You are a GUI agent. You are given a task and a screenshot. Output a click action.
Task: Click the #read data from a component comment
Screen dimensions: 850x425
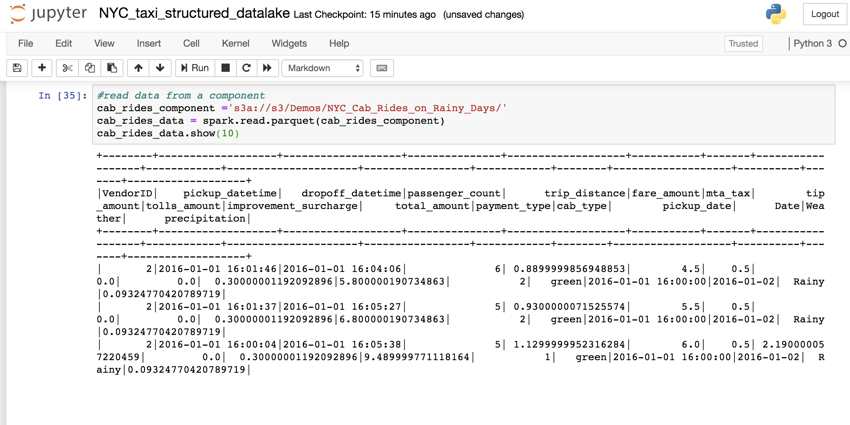[181, 95]
